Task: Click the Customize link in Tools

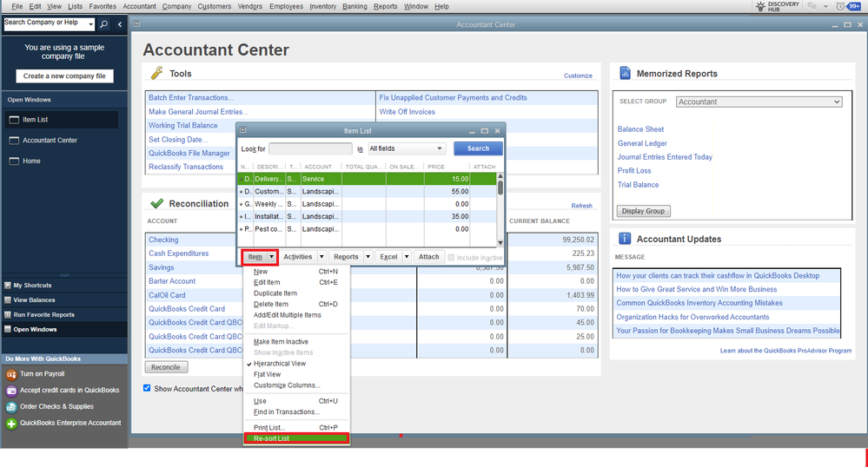Action: tap(578, 76)
